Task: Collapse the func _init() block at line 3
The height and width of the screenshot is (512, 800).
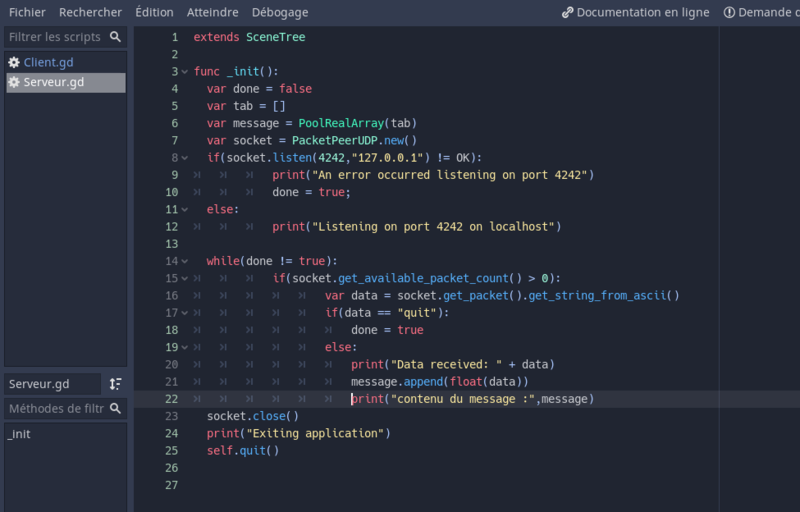Action: pyautogui.click(x=184, y=72)
